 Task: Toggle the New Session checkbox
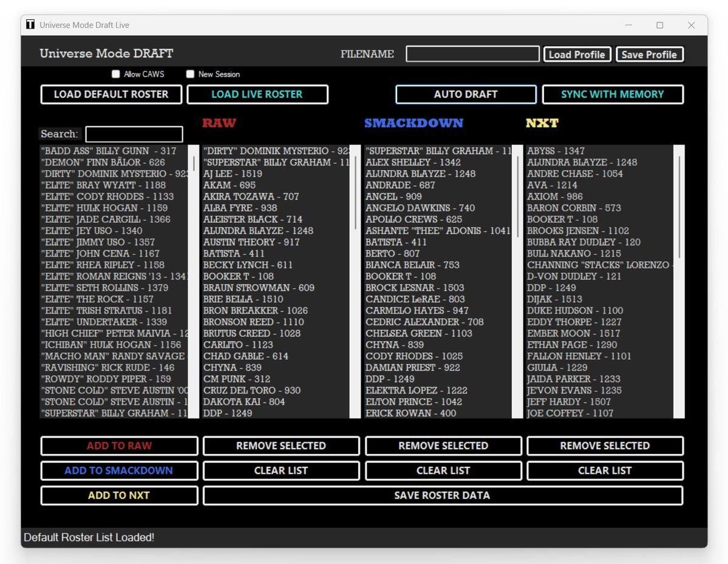pyautogui.click(x=190, y=74)
